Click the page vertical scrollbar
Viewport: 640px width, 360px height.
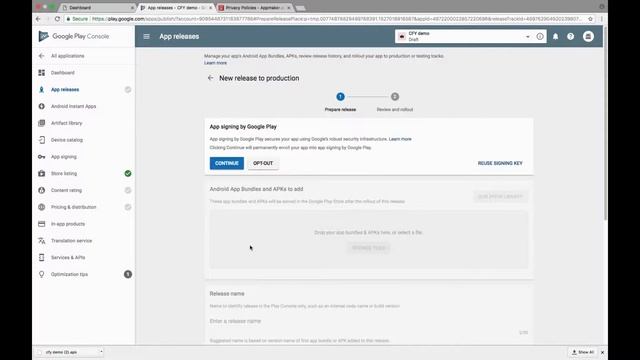coord(605,123)
